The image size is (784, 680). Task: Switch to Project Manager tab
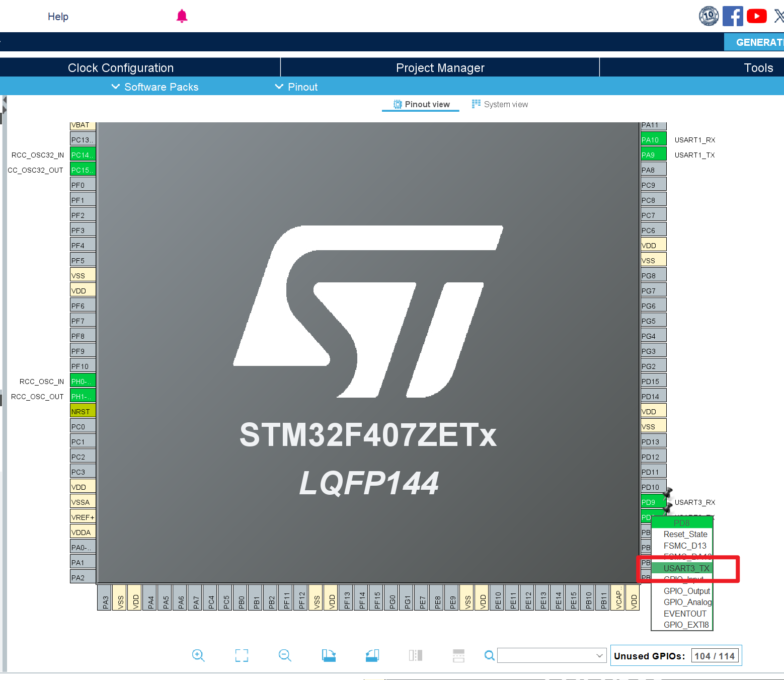440,67
